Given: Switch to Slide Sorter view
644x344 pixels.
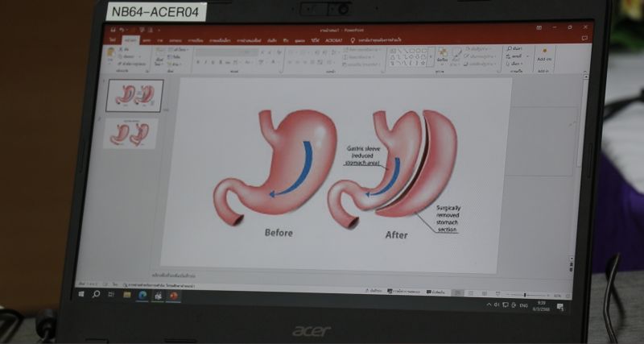Looking at the screenshot, I should coord(471,293).
